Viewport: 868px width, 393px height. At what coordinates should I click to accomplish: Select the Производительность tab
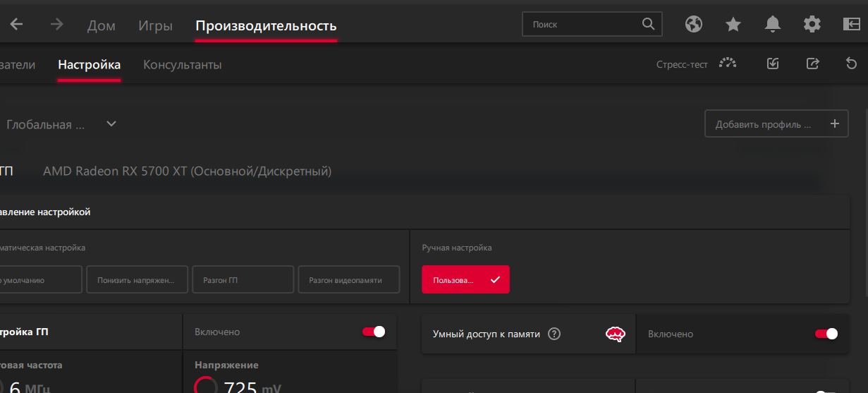(x=266, y=26)
